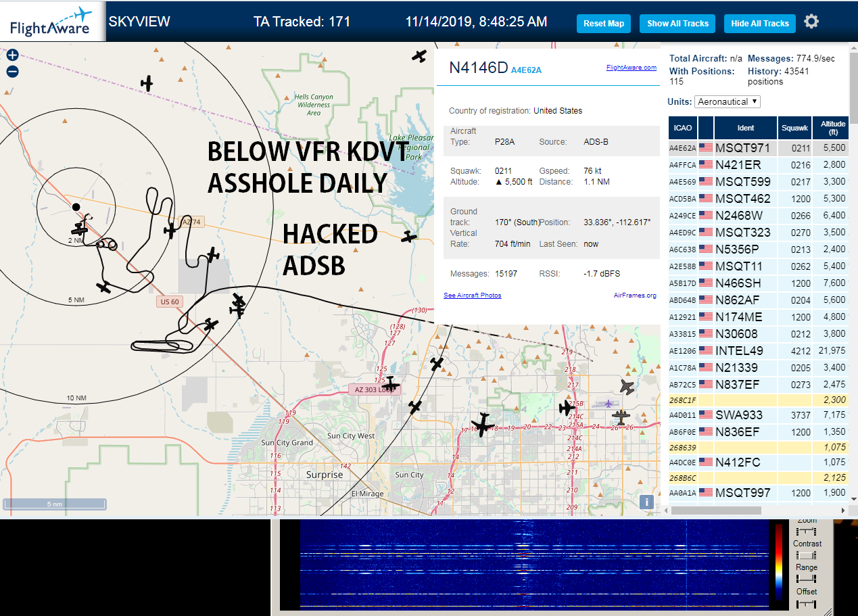Zoom out the map with minus button
The image size is (858, 616).
(x=12, y=72)
